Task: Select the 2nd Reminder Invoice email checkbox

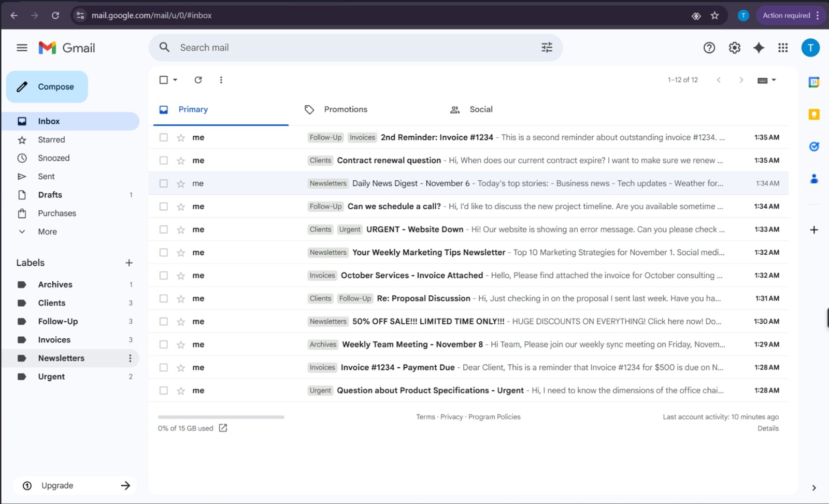Action: point(164,137)
